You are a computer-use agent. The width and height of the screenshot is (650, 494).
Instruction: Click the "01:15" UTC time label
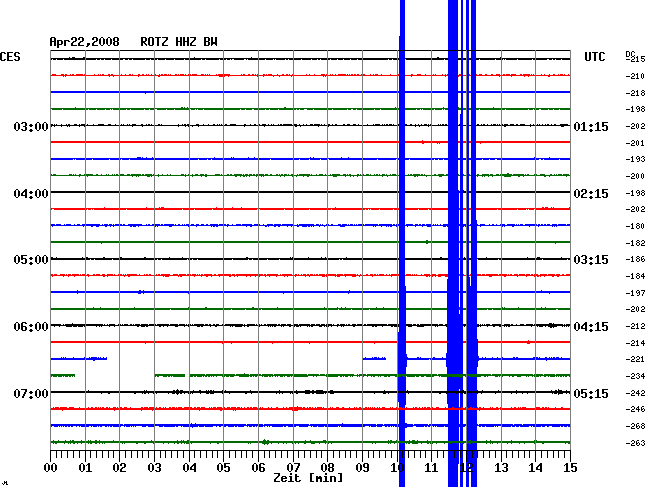click(591, 126)
